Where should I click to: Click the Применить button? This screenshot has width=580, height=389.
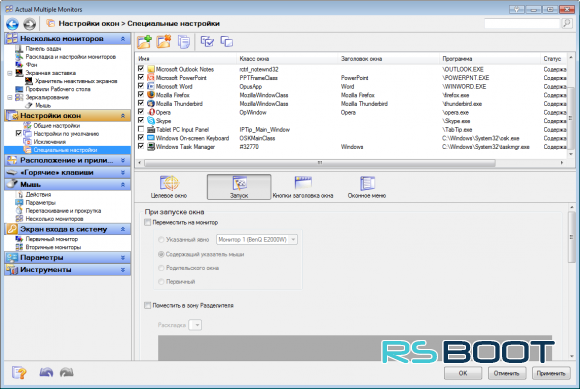click(551, 373)
